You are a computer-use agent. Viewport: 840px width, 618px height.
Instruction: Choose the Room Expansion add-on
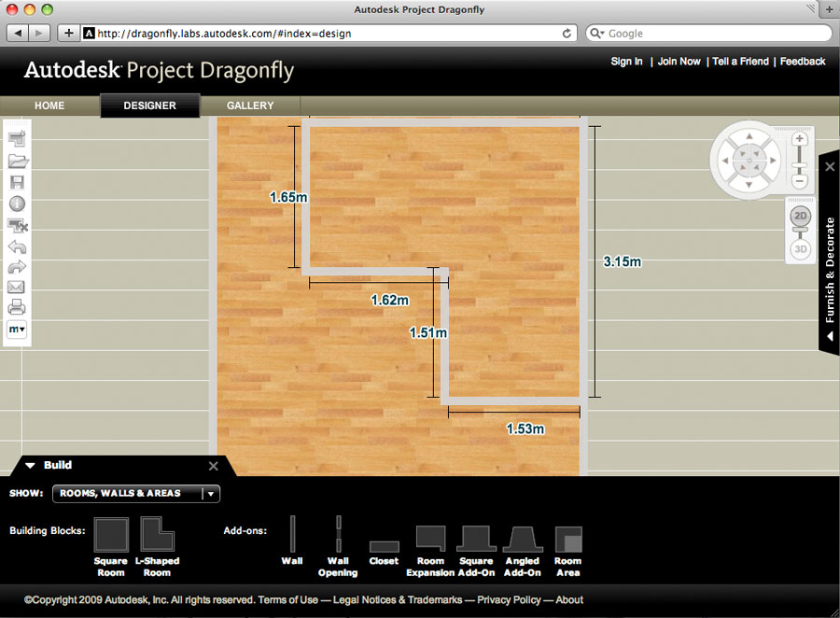coord(430,551)
